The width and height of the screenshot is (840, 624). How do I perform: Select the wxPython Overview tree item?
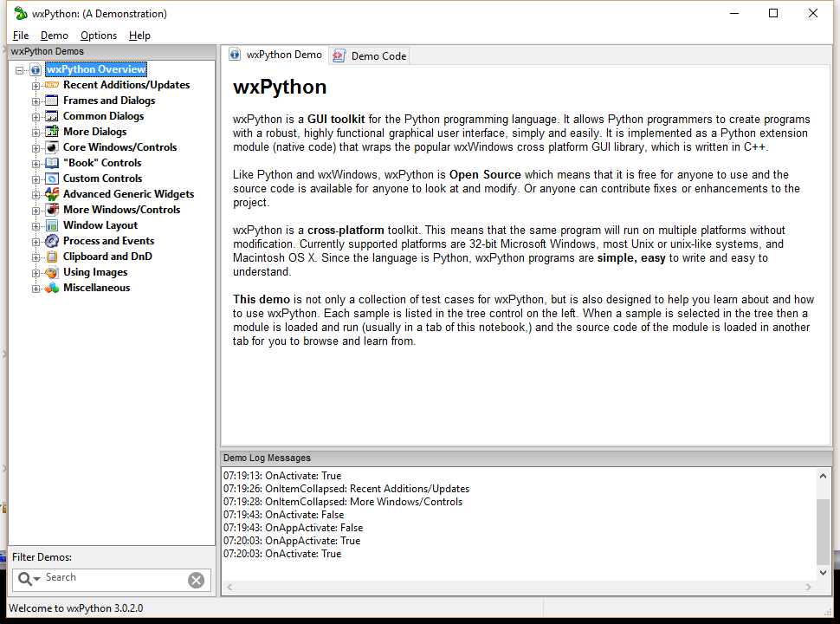(96, 69)
